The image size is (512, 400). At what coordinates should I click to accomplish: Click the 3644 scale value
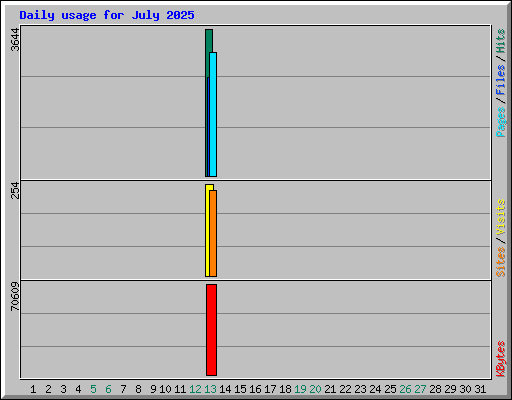click(x=15, y=40)
